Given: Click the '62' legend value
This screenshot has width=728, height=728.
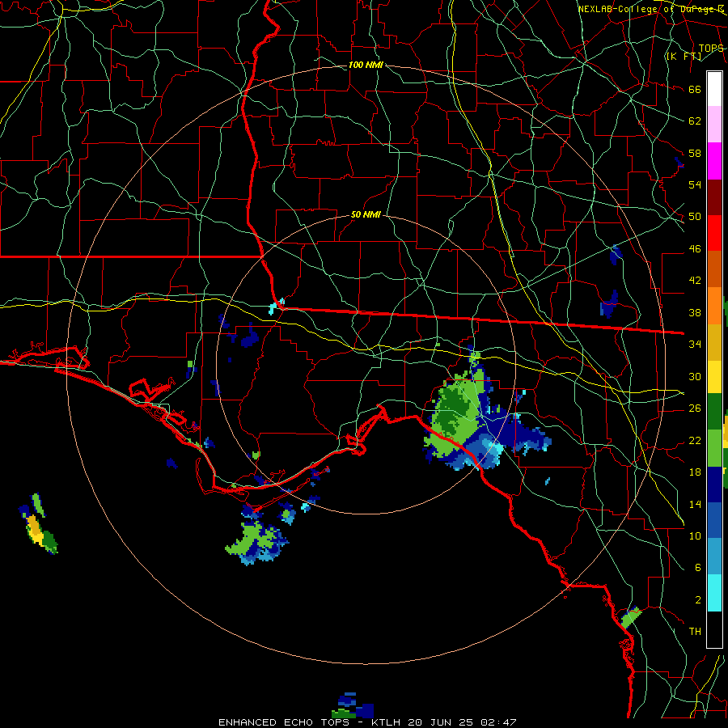Looking at the screenshot, I should (695, 121).
